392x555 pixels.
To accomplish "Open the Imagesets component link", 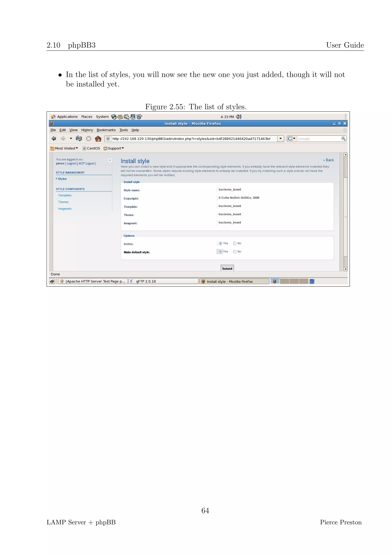I will (x=65, y=209).
